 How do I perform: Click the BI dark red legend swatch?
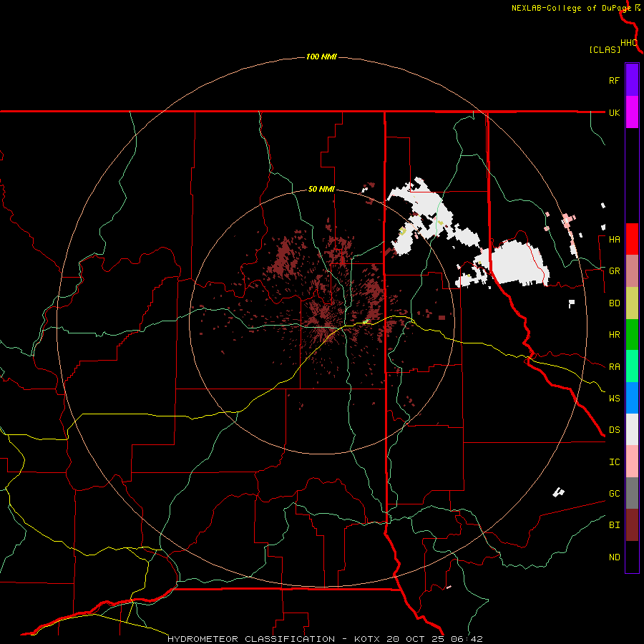tap(632, 525)
